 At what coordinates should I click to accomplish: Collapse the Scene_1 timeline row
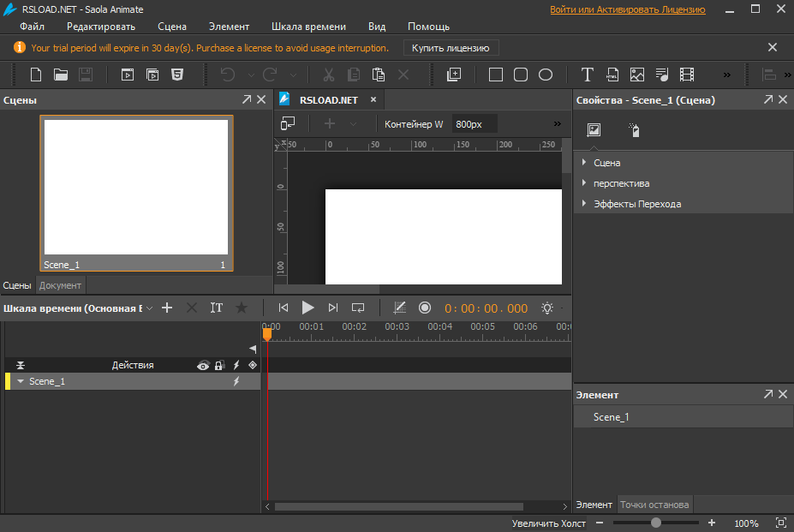(21, 382)
